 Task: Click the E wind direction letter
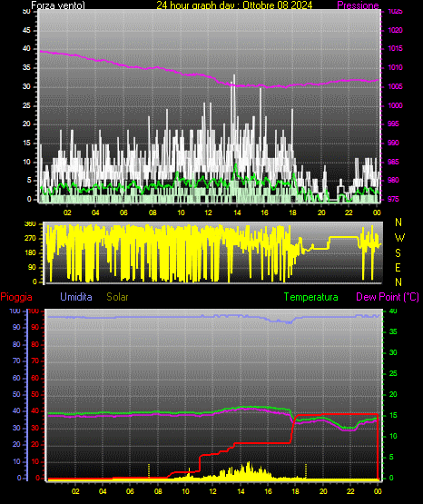(x=398, y=267)
